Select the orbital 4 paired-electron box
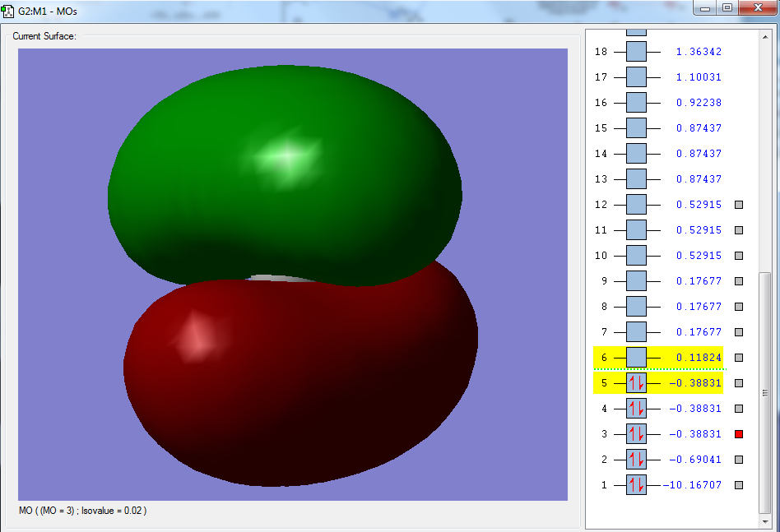 (x=636, y=409)
